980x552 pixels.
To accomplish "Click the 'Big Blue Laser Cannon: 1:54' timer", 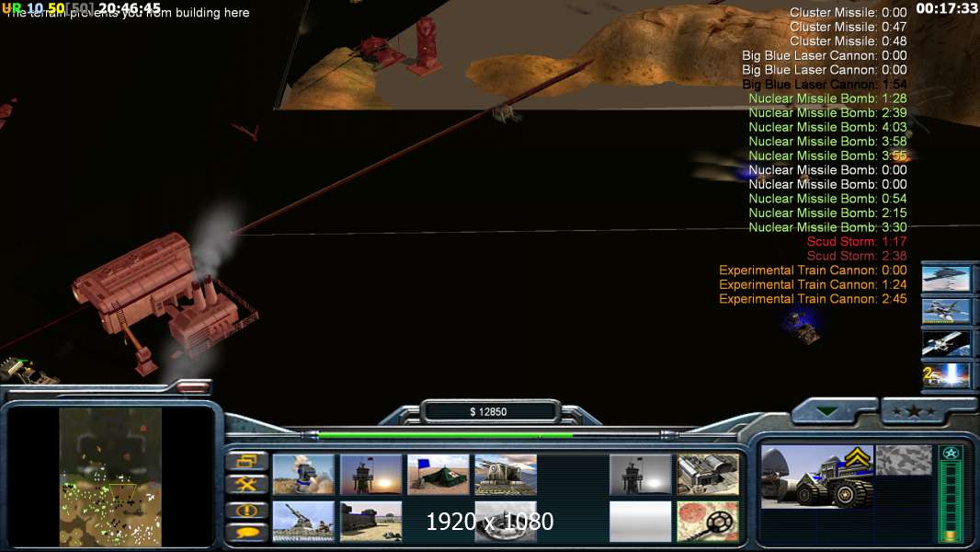I will (x=825, y=85).
